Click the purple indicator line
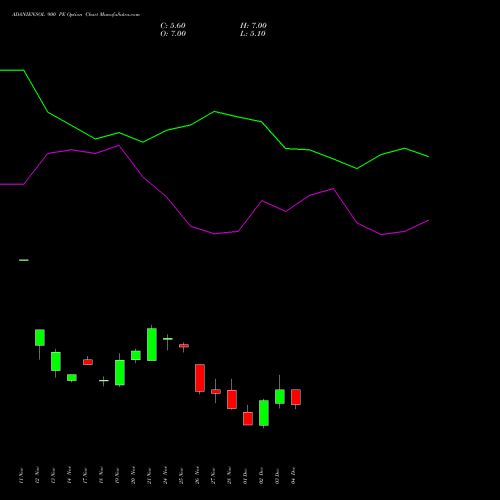Viewport: 500px width, 500px height. point(214,233)
